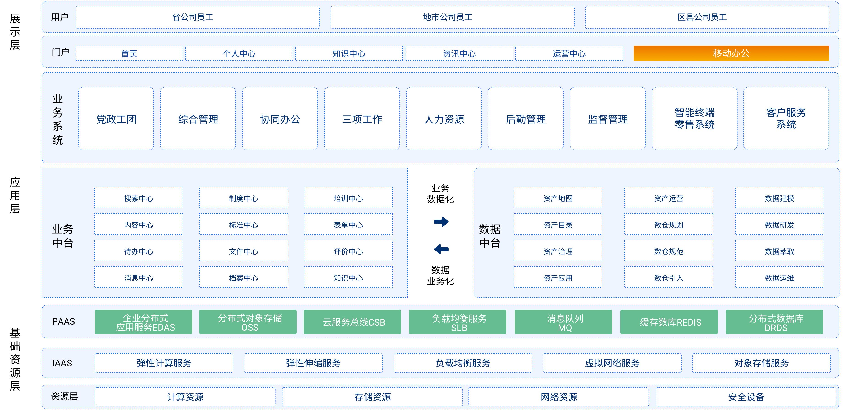
Task: Open the 运营中心 portal tab
Action: click(569, 53)
